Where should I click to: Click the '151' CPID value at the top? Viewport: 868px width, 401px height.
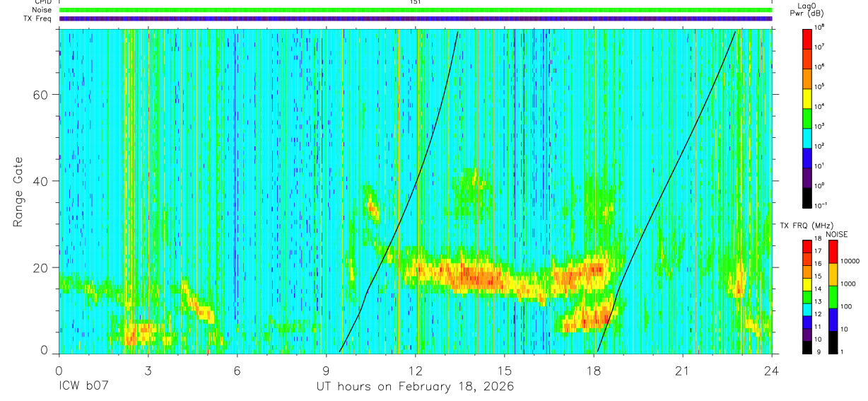(416, 2)
